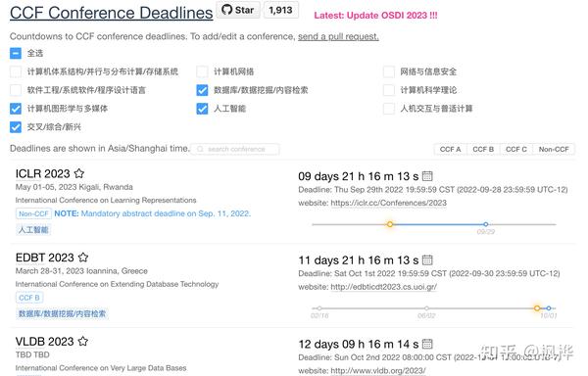Filter by CCF B rank
The width and height of the screenshot is (588, 376).
(483, 149)
